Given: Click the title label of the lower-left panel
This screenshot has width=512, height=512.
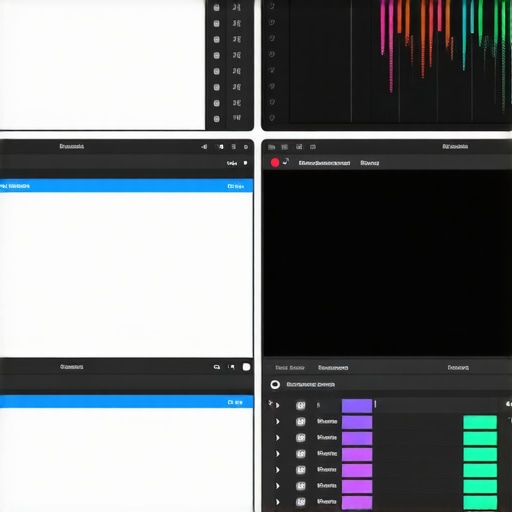Looking at the screenshot, I should tap(72, 367).
